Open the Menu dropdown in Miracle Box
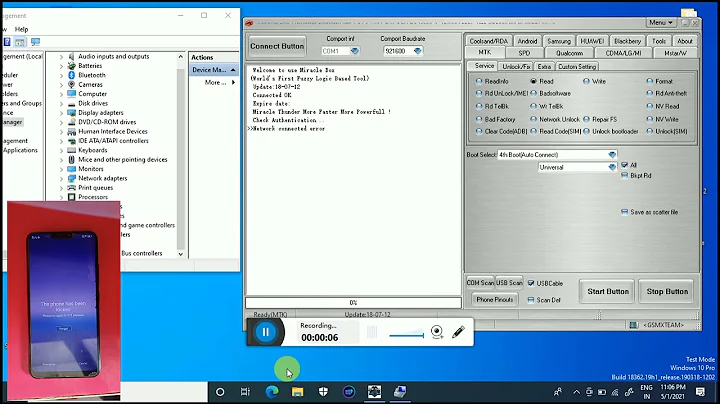The width and height of the screenshot is (720, 404). point(661,22)
